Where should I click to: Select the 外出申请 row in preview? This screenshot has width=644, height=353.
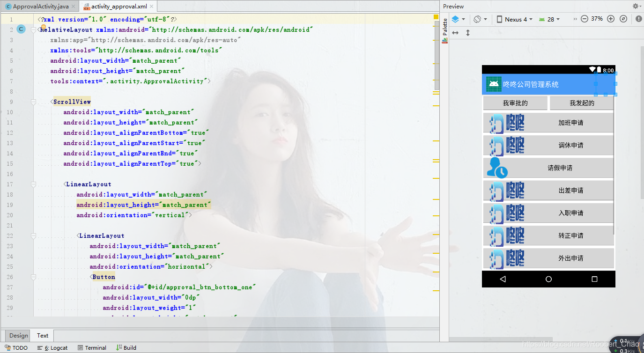point(548,258)
